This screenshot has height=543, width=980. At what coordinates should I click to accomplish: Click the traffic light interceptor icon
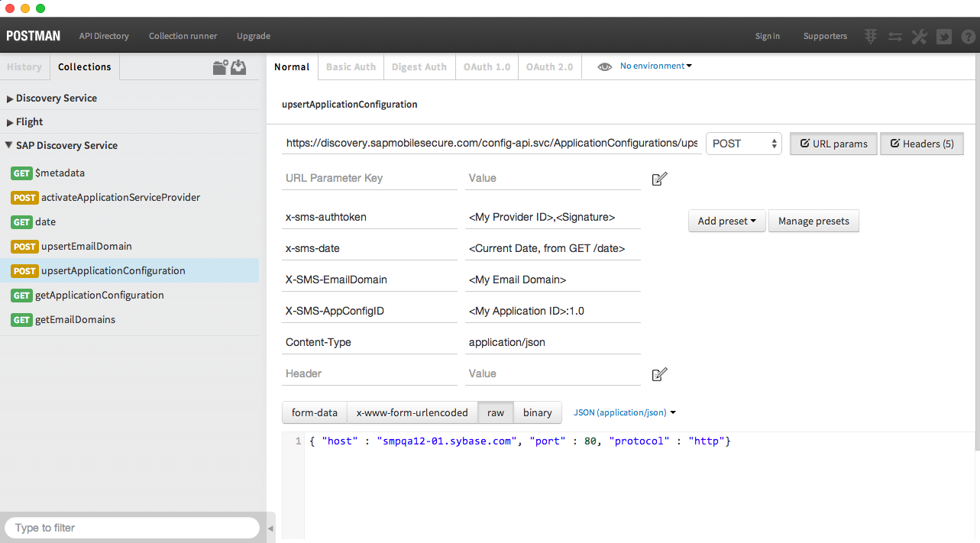[x=871, y=36]
